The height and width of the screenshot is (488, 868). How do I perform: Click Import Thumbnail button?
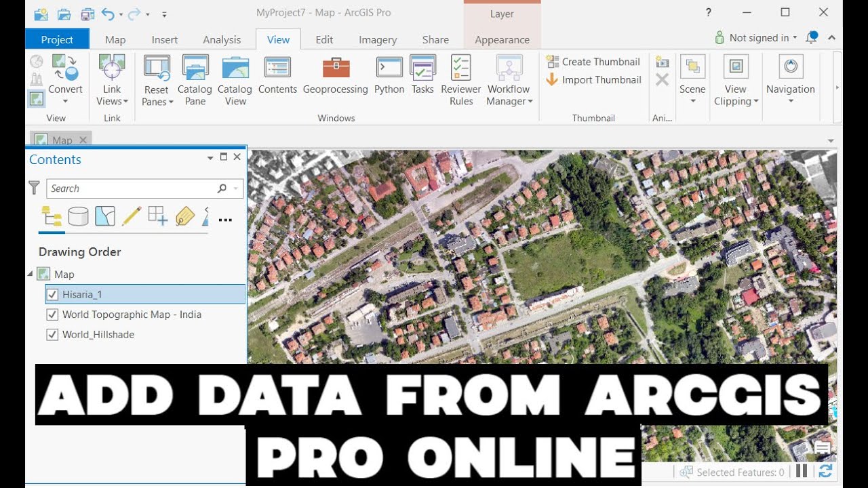coord(593,79)
